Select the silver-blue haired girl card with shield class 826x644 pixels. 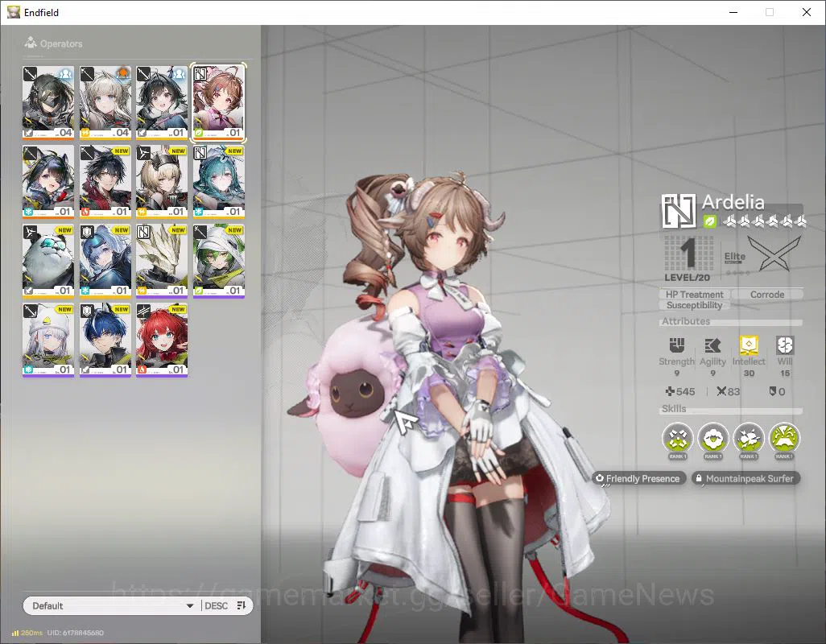[x=105, y=261]
